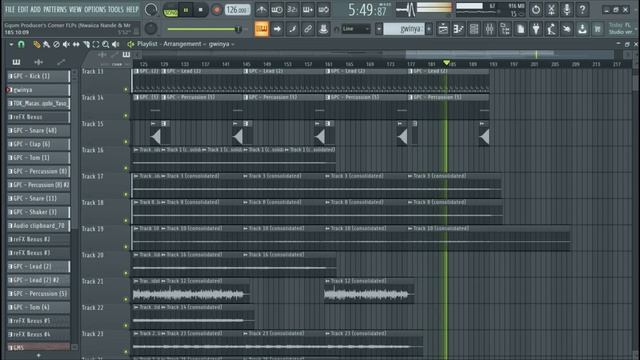
Task: Open the Browser view icon
Action: pyautogui.click(x=505, y=29)
